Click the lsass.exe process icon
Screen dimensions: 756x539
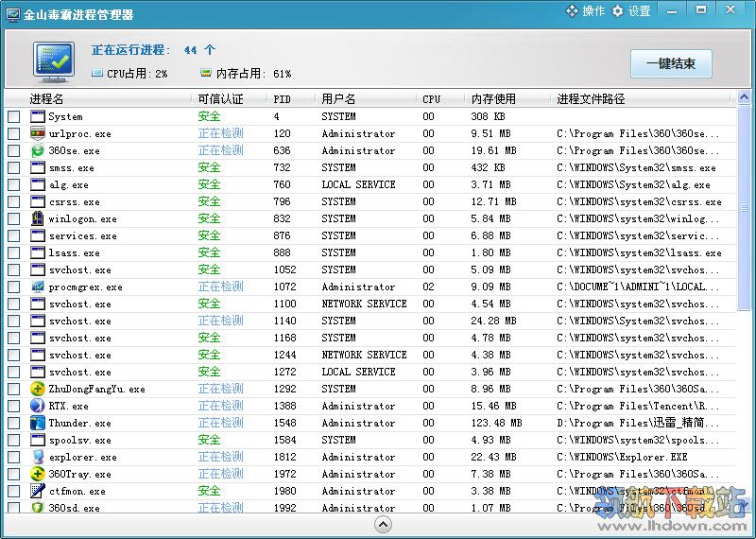(x=37, y=252)
